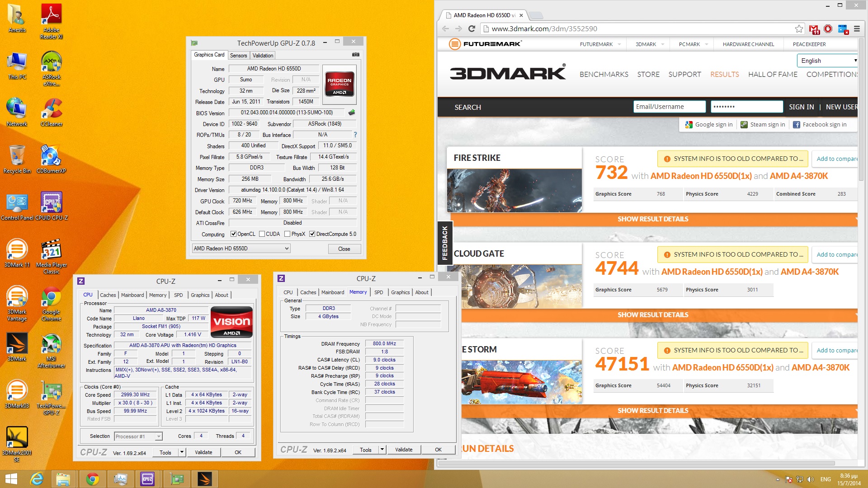Open File Explorer from the taskbar
Image resolution: width=868 pixels, height=488 pixels.
coord(63,479)
